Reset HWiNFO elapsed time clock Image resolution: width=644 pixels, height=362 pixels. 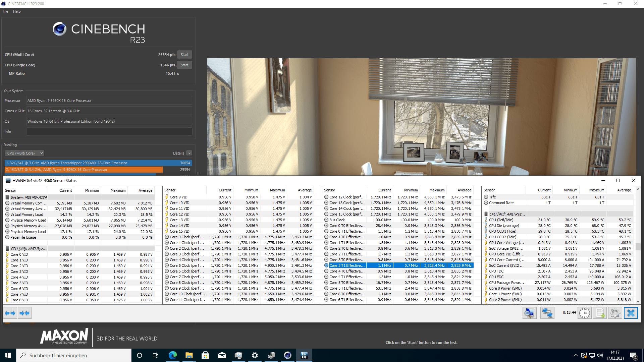click(585, 313)
